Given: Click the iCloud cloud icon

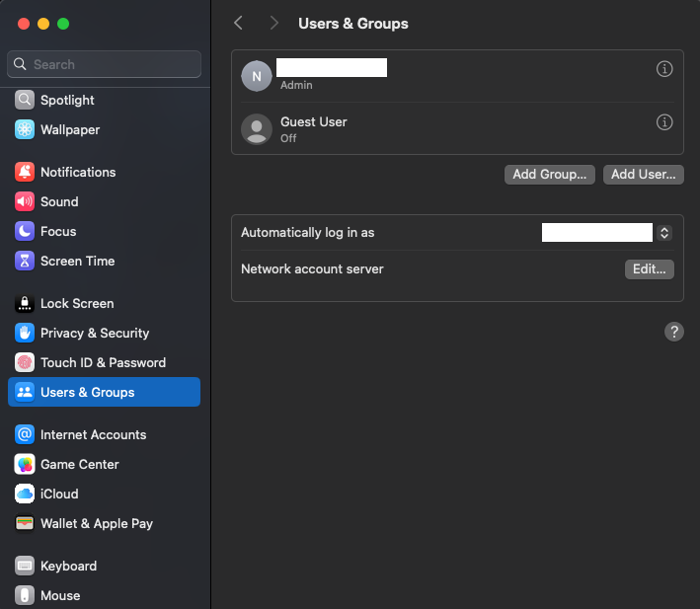Looking at the screenshot, I should tap(25, 494).
